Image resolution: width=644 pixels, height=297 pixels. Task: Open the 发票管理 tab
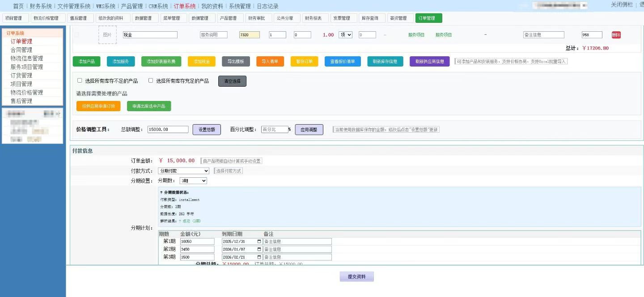(343, 18)
